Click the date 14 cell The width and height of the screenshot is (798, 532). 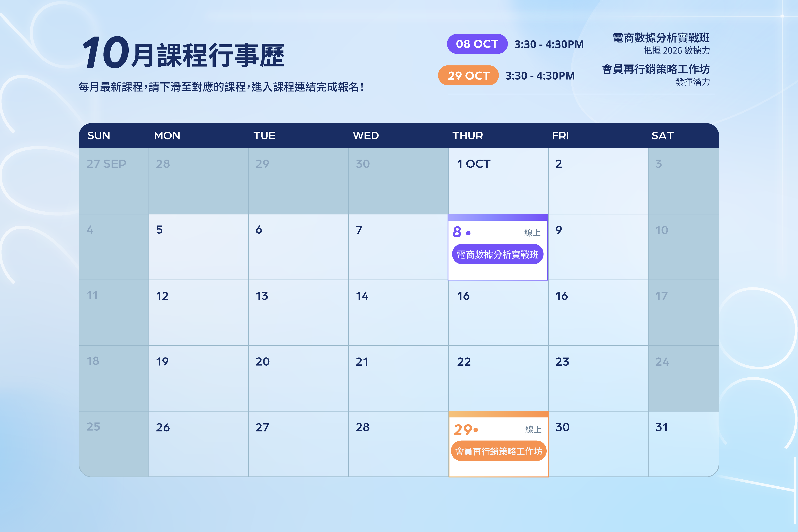tap(398, 313)
